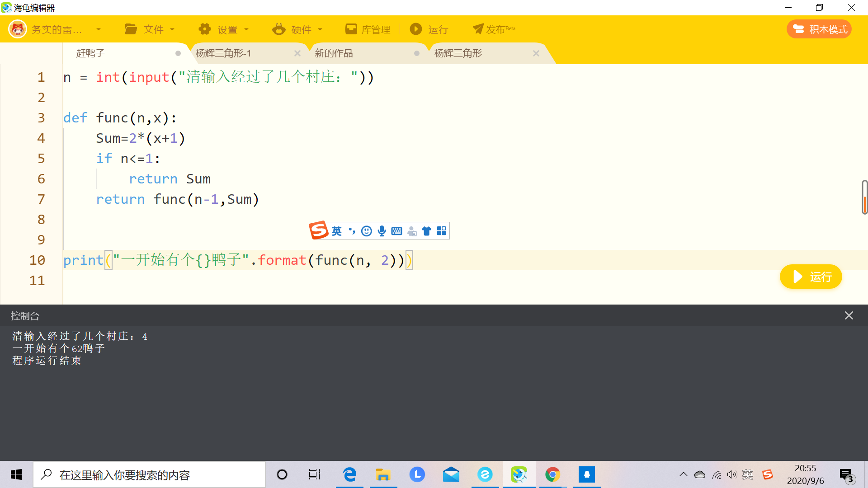Image resolution: width=868 pixels, height=488 pixels.
Task: Open the notification center icon
Action: pyautogui.click(x=847, y=475)
